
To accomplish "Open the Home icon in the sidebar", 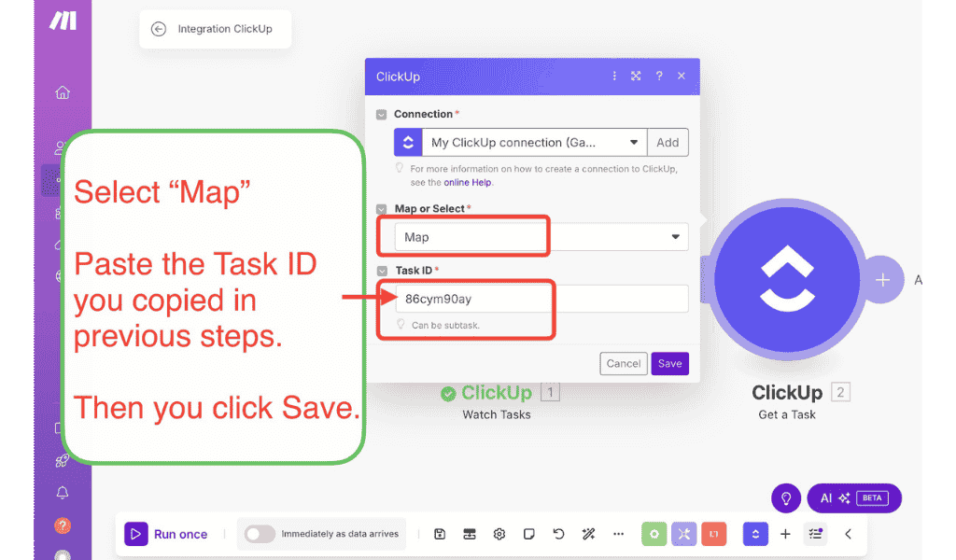I will click(63, 92).
